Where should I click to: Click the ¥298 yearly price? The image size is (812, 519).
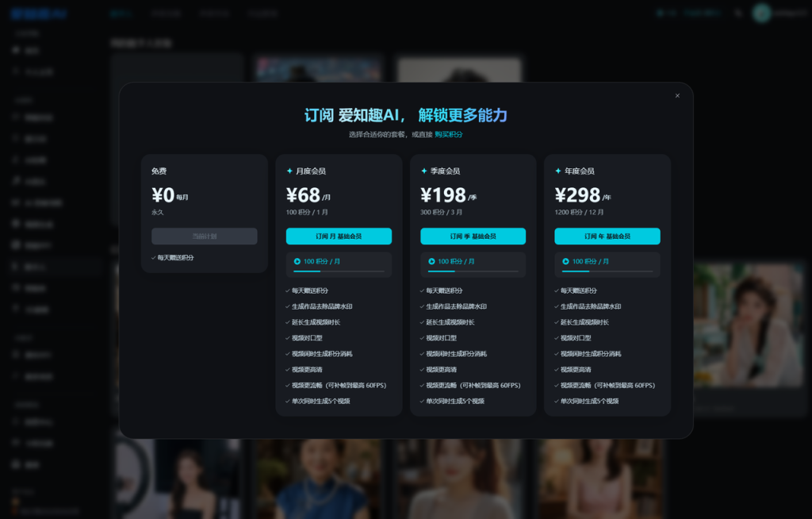tap(577, 195)
